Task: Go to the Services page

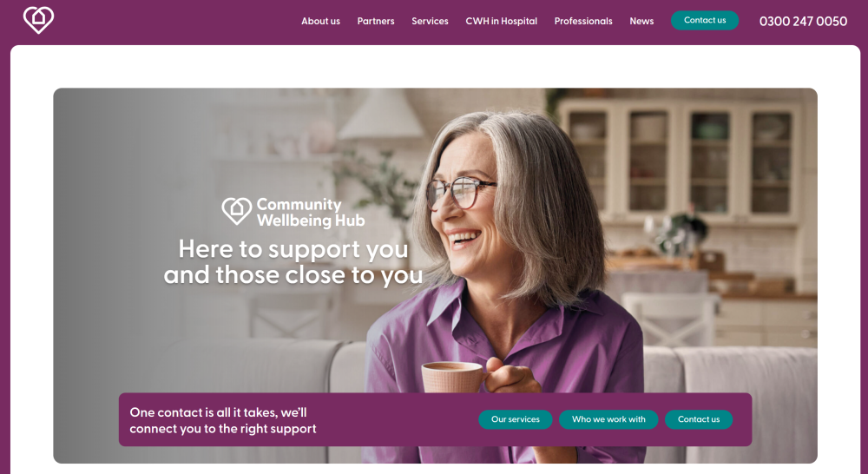Action: 430,21
